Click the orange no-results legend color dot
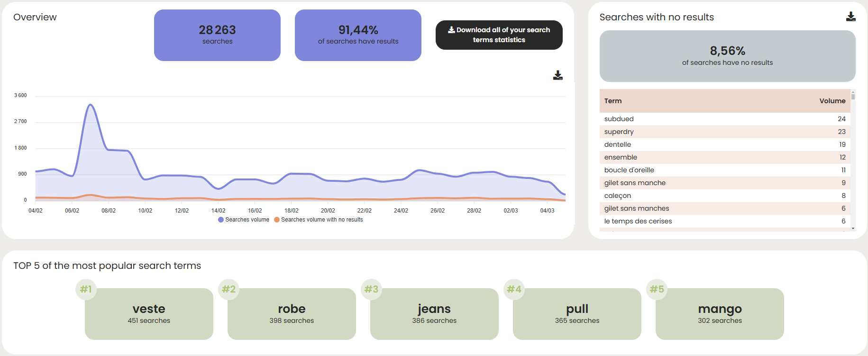The image size is (868, 356). coord(277,220)
